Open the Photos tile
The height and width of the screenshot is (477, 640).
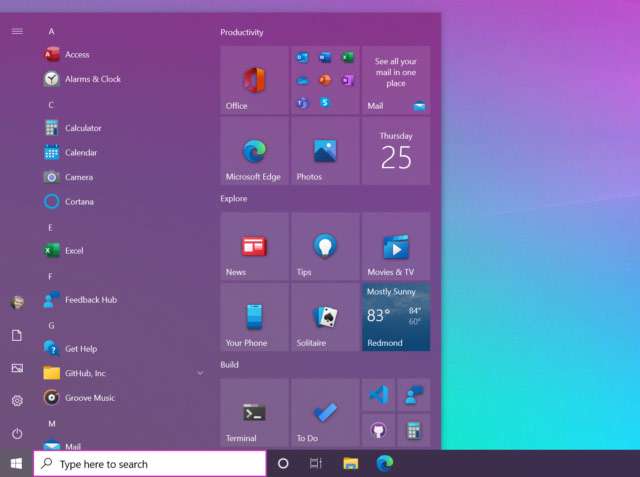[325, 151]
